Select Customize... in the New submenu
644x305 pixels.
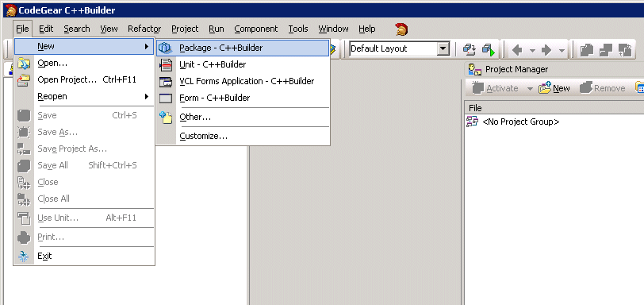[243, 136]
